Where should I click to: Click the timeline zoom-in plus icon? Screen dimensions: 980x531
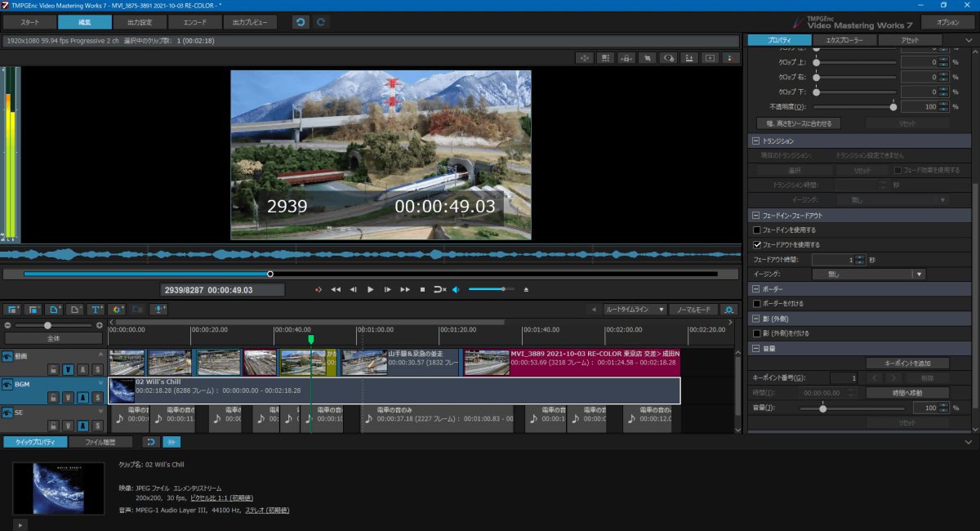(100, 325)
